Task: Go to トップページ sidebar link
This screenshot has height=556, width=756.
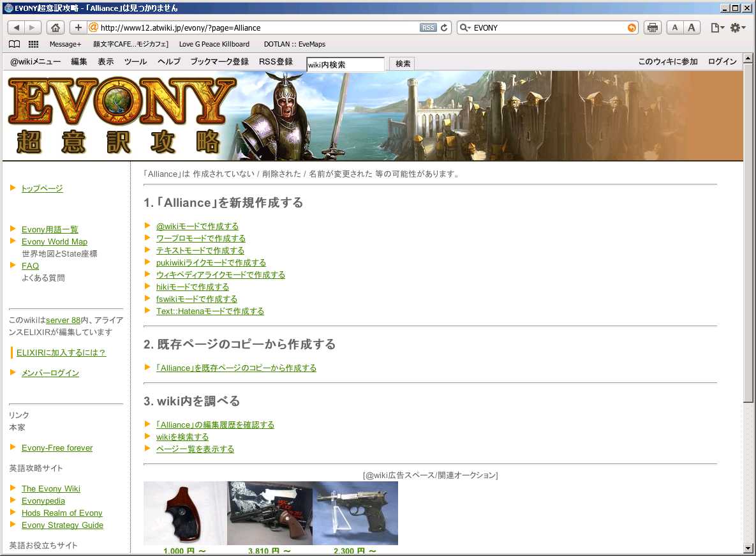Action: pos(42,188)
